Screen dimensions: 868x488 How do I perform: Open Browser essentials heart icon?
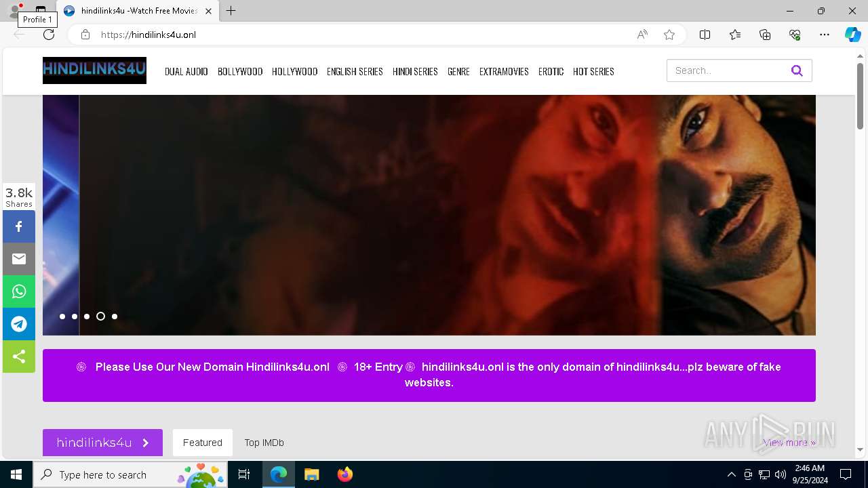point(795,35)
